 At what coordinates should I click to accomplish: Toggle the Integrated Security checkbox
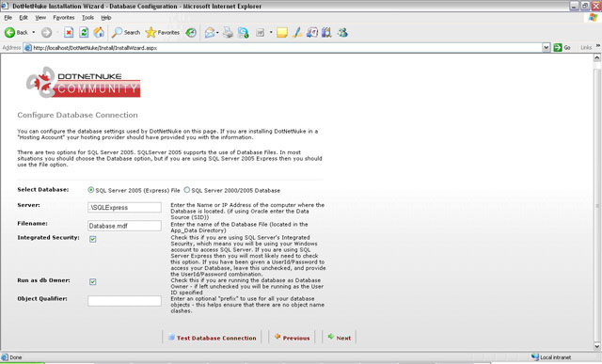(92, 239)
